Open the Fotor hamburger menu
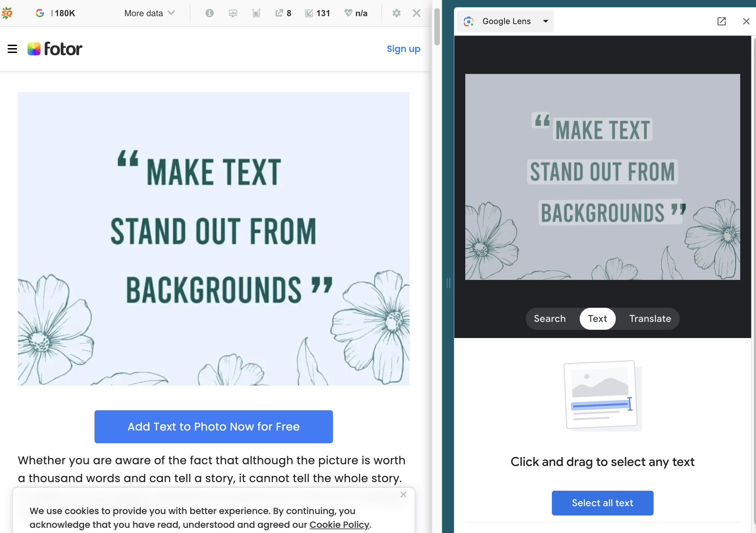This screenshot has height=533, width=756. pyautogui.click(x=12, y=49)
